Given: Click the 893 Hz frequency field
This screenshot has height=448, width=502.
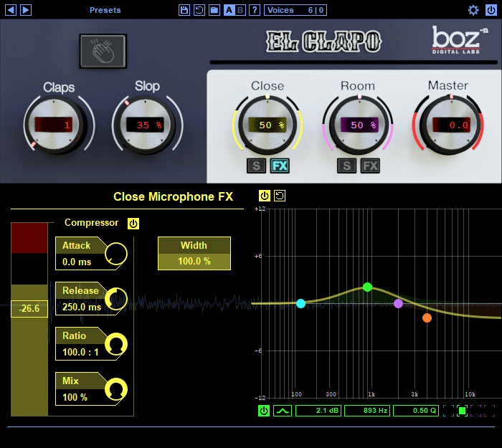Looking at the screenshot, I should [366, 411].
